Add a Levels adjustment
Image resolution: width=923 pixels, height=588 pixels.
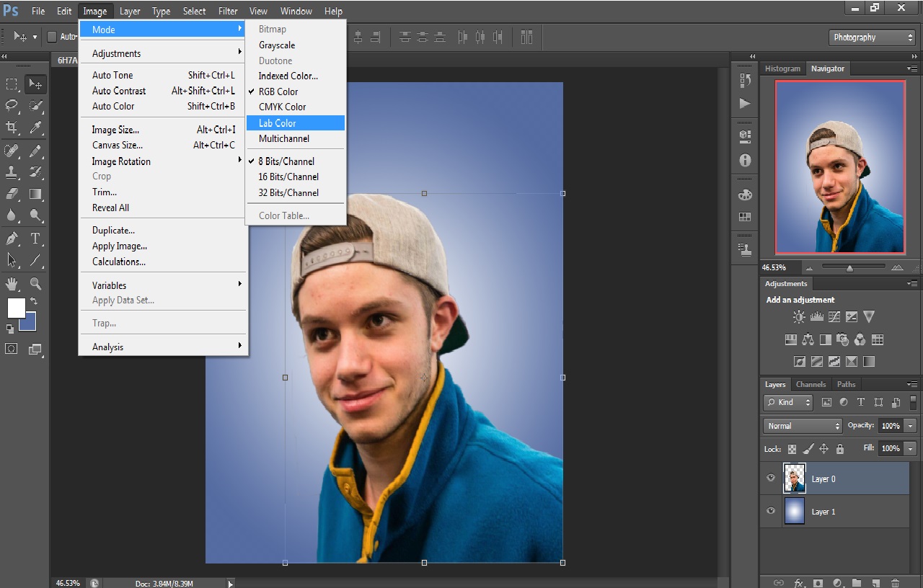[817, 316]
